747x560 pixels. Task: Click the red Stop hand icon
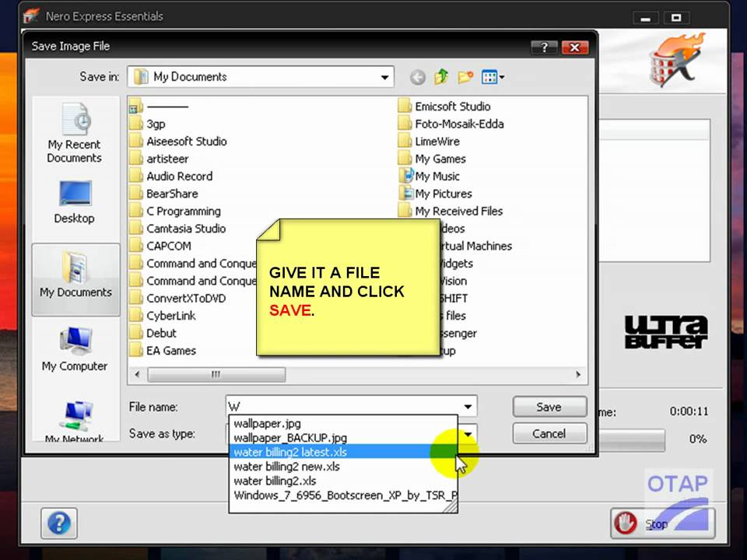point(626,523)
